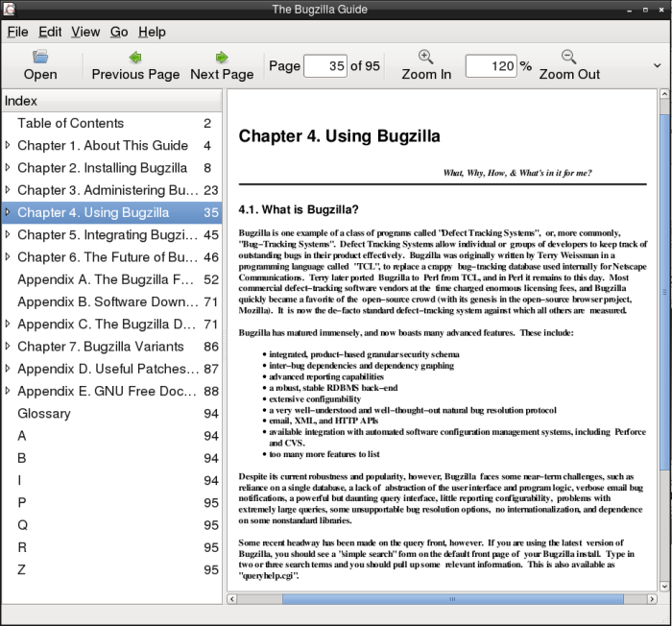Go to Previous Page arrow icon
This screenshot has height=626, width=672.
coord(135,57)
